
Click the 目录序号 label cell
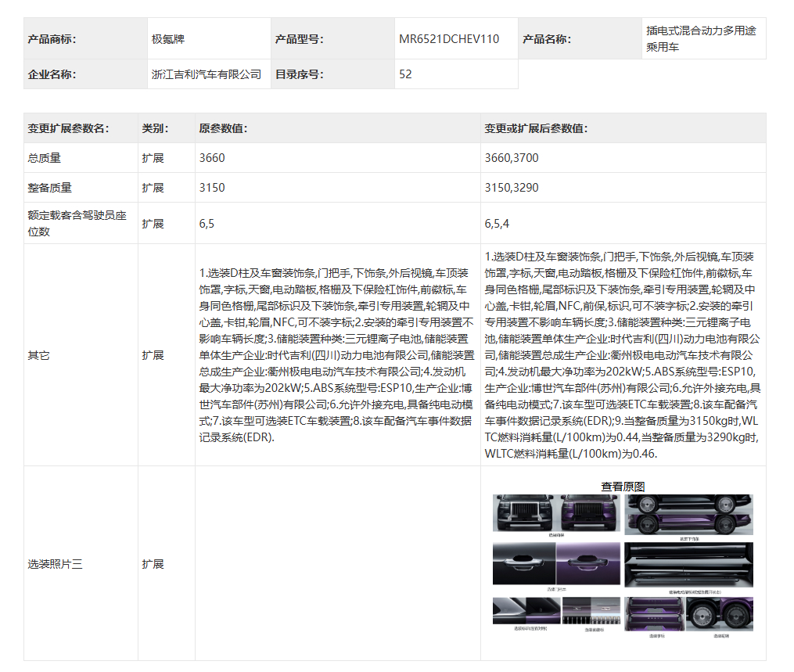pyautogui.click(x=332, y=74)
